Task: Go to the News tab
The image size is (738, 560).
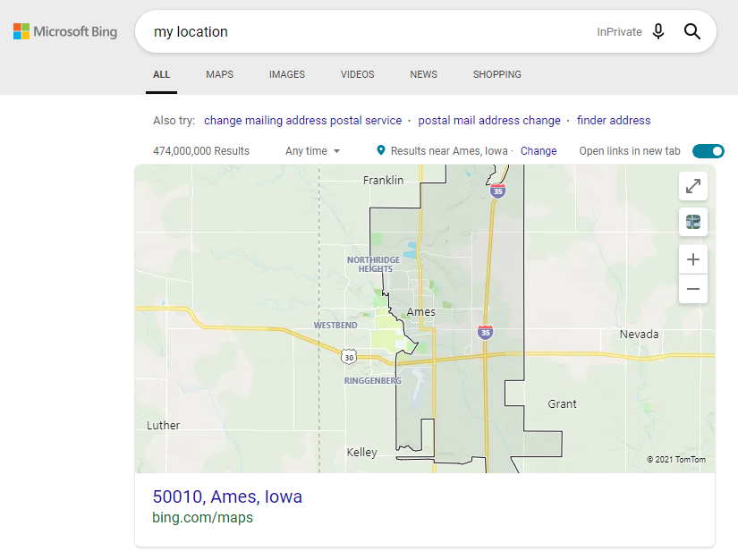Action: tap(423, 74)
